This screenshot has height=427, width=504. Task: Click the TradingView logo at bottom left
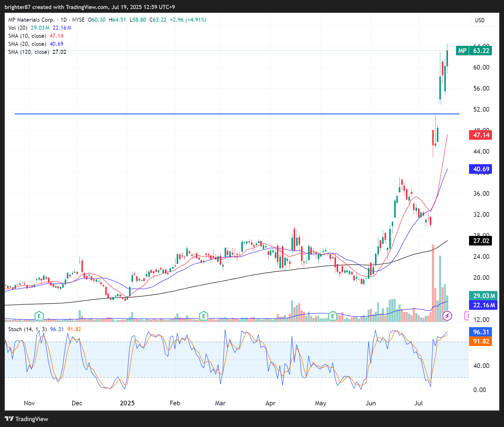[x=27, y=419]
